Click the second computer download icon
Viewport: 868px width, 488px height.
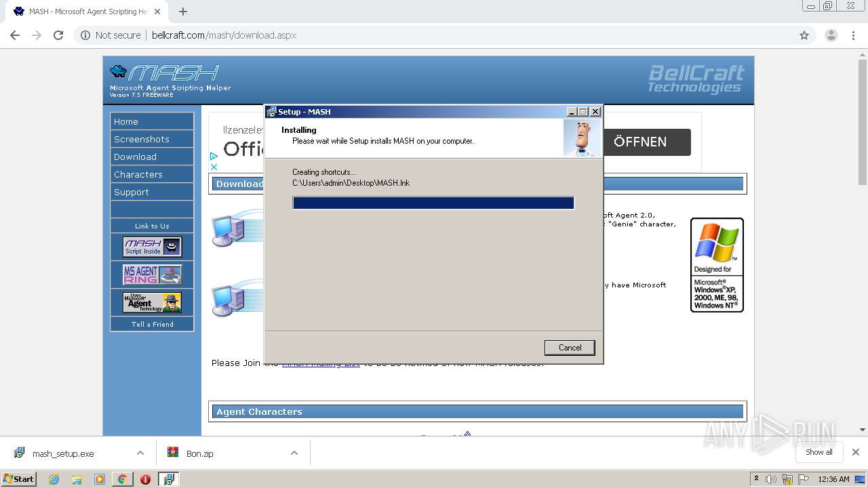coord(237,298)
